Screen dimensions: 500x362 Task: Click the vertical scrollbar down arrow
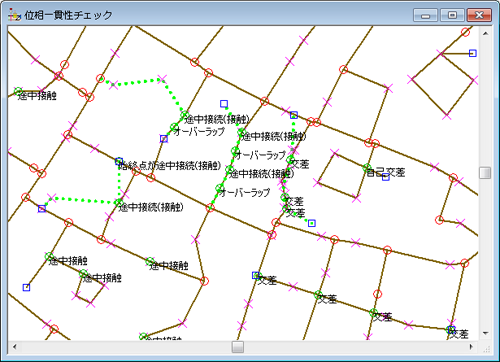pos(485,334)
